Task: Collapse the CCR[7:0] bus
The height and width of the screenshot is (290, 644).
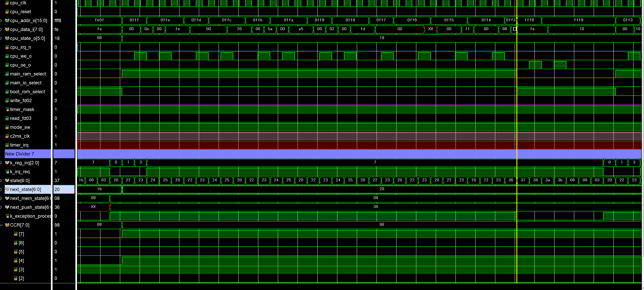Action: (2, 225)
